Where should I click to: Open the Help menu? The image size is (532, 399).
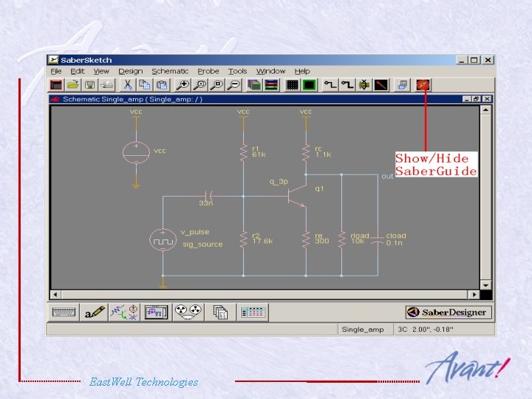pos(302,71)
